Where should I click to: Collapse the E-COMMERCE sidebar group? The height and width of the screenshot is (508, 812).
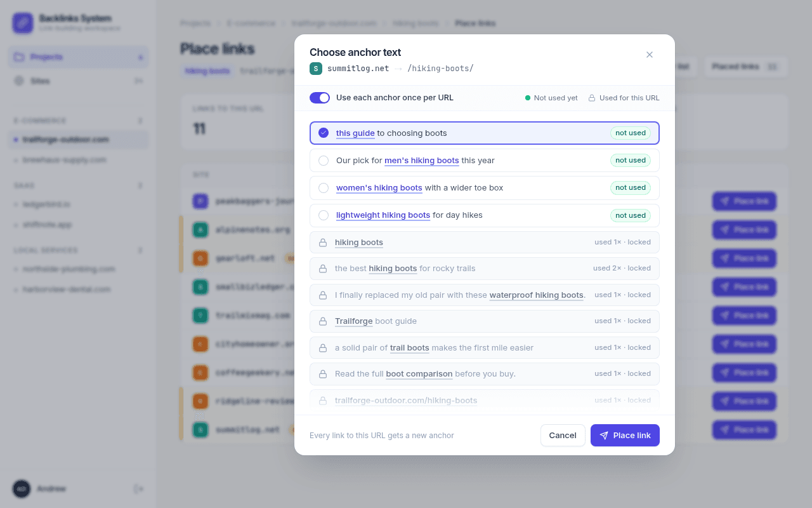point(79,121)
